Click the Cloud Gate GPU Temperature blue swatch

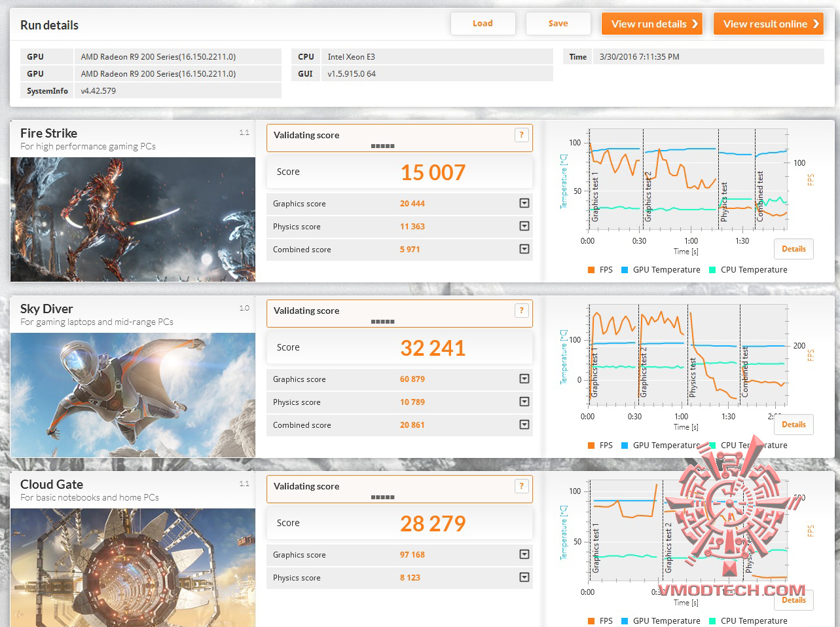coord(625,621)
